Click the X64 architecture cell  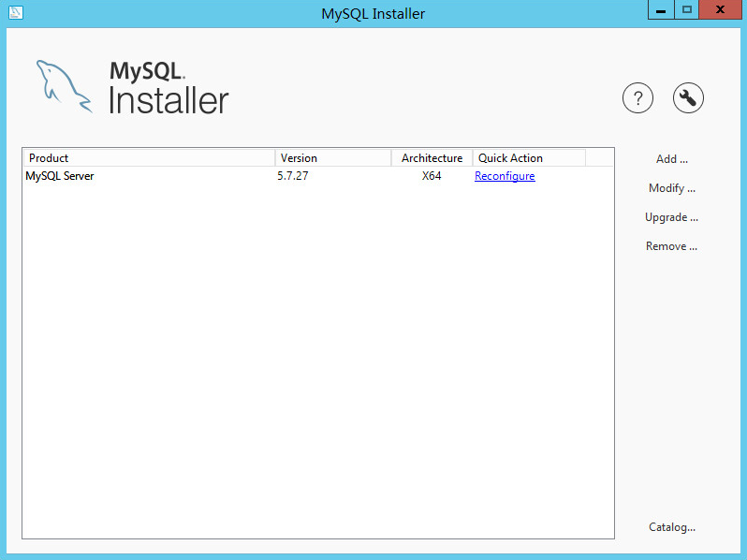[432, 176]
